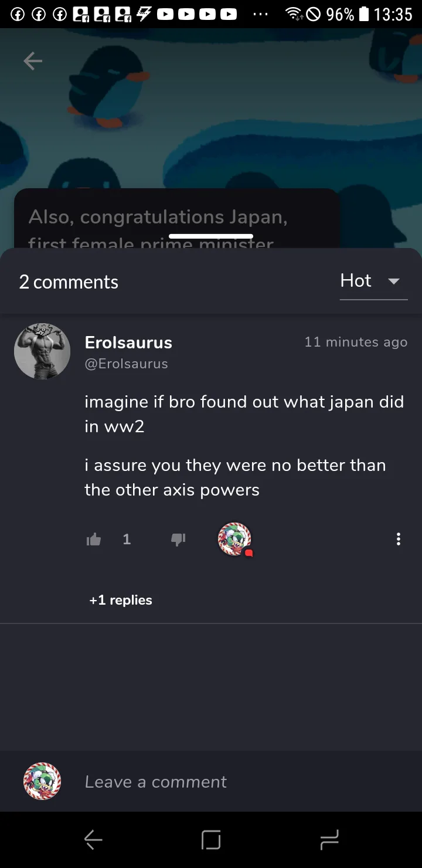Image resolution: width=422 pixels, height=868 pixels.
Task: Tap the like count number 1
Action: pos(127,540)
